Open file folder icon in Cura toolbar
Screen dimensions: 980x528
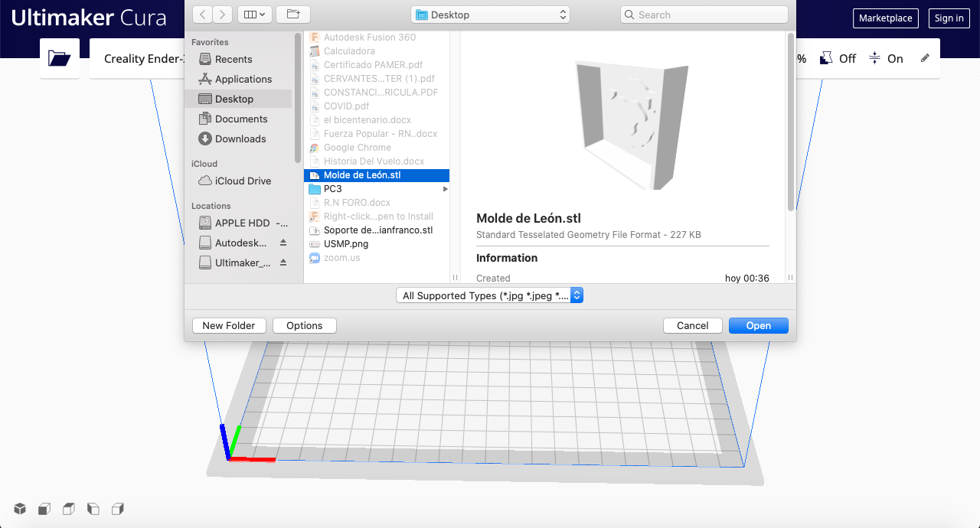point(60,58)
